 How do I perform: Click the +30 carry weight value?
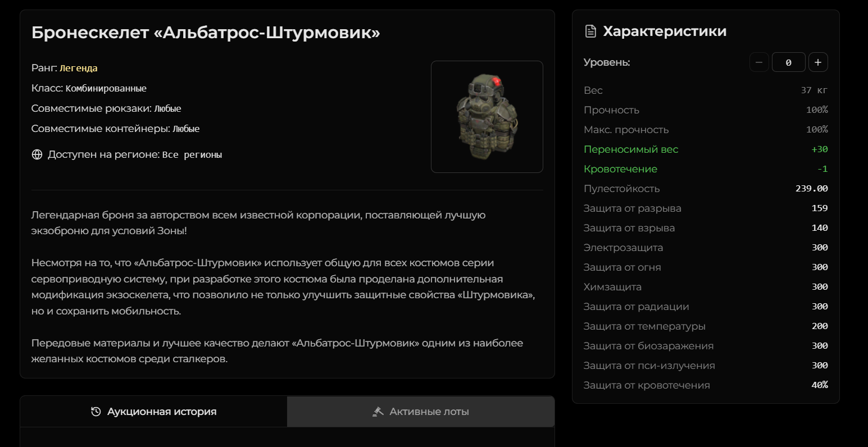click(x=820, y=149)
